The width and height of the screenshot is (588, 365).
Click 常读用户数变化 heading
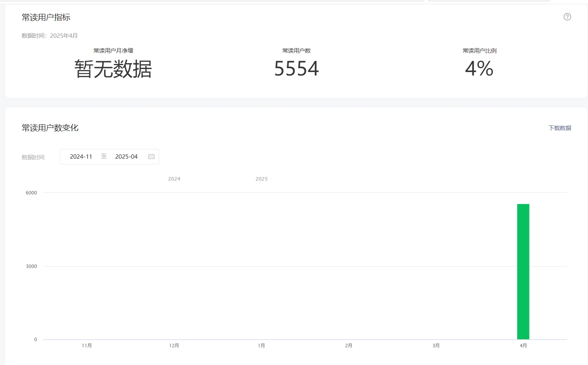click(50, 128)
